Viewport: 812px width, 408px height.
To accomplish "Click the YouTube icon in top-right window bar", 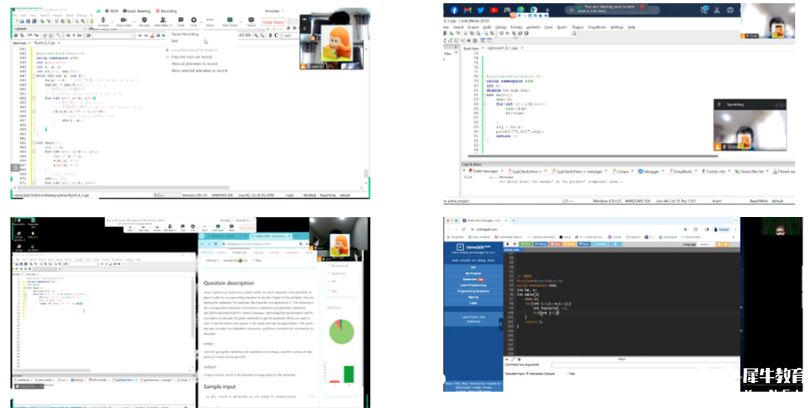I will pyautogui.click(x=494, y=10).
